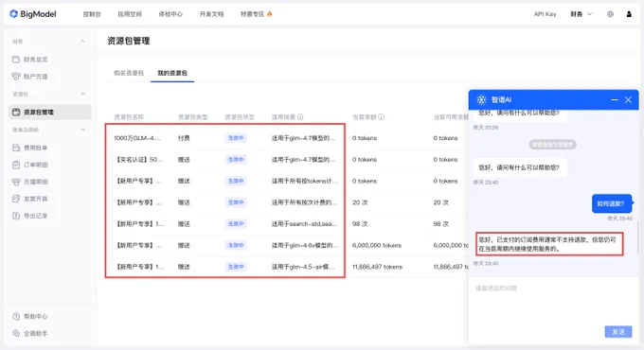Click the 发送 button in chat
Image resolution: width=644 pixels, height=350 pixels.
(x=618, y=331)
